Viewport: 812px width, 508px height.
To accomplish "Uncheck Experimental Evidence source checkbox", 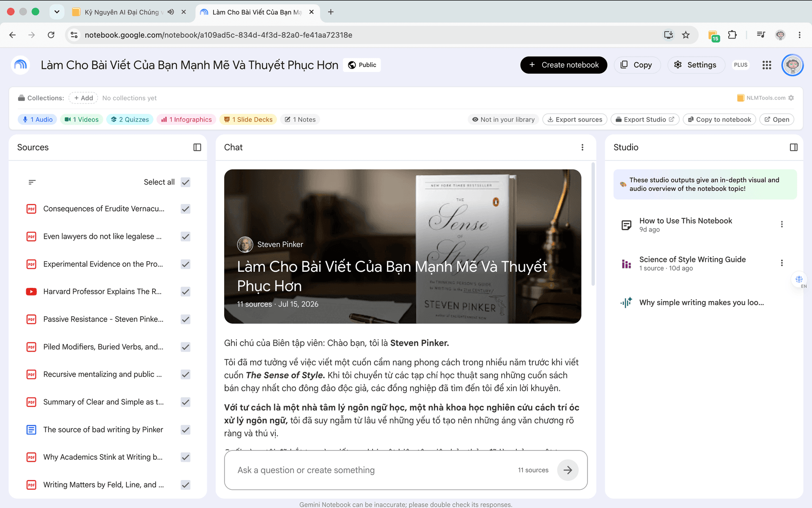I will click(x=185, y=264).
